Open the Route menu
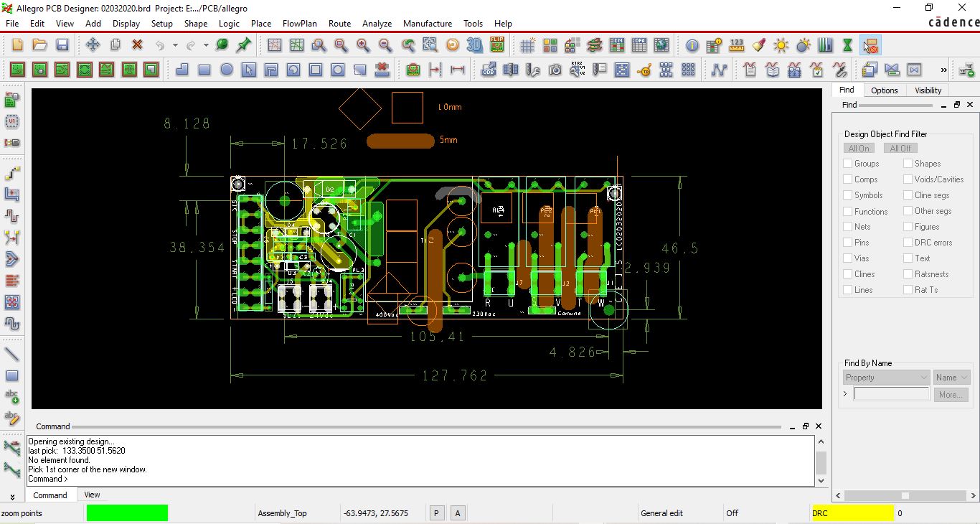The image size is (980, 524). (x=339, y=23)
